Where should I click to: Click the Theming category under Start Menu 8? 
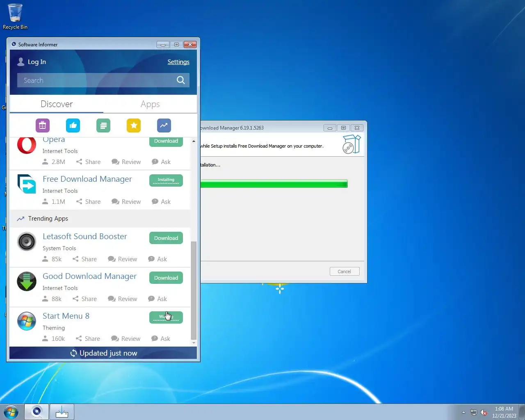point(54,328)
